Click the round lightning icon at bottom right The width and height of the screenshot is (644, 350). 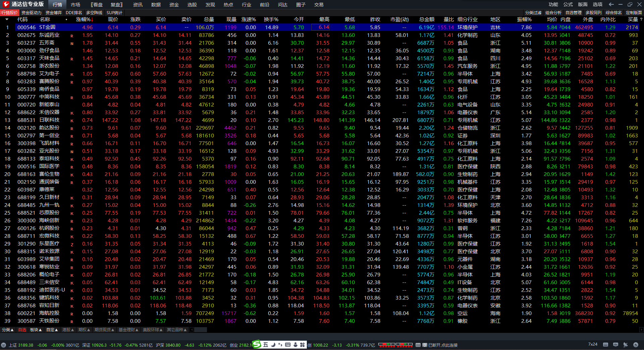pyautogui.click(x=636, y=345)
